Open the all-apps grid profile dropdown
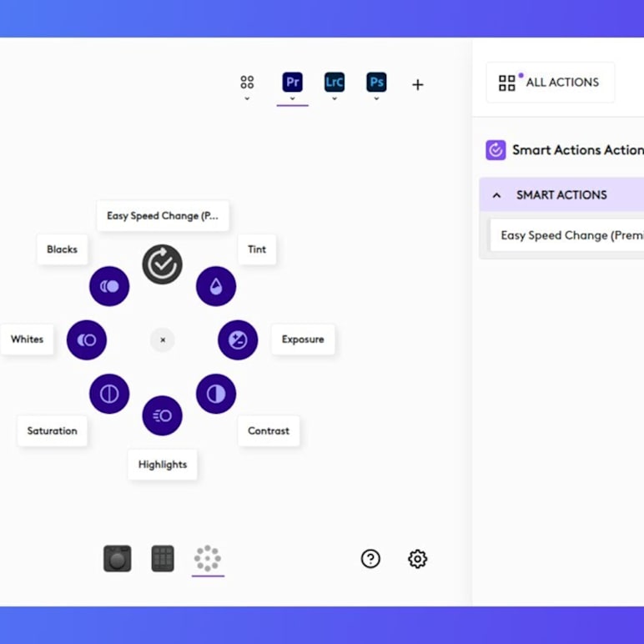 click(x=247, y=98)
